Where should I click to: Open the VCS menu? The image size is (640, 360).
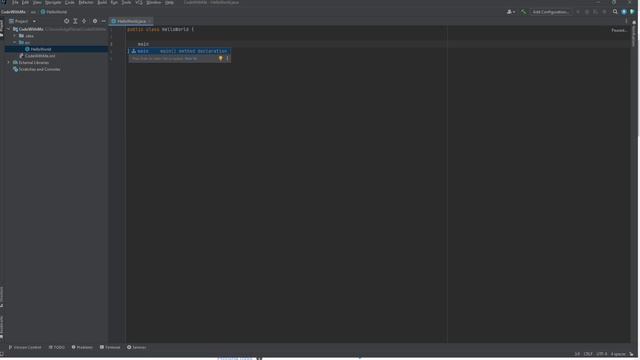[139, 2]
